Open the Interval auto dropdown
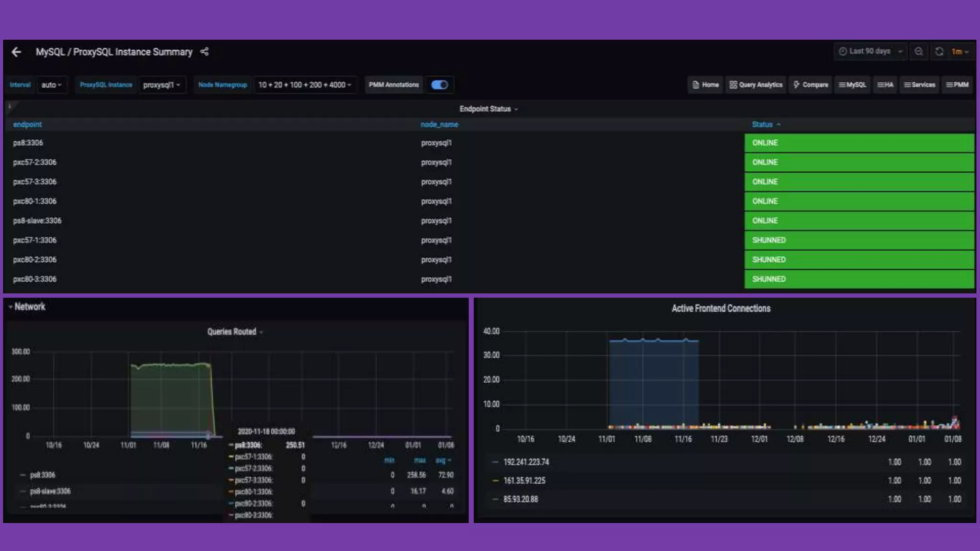The width and height of the screenshot is (980, 551). (x=51, y=85)
